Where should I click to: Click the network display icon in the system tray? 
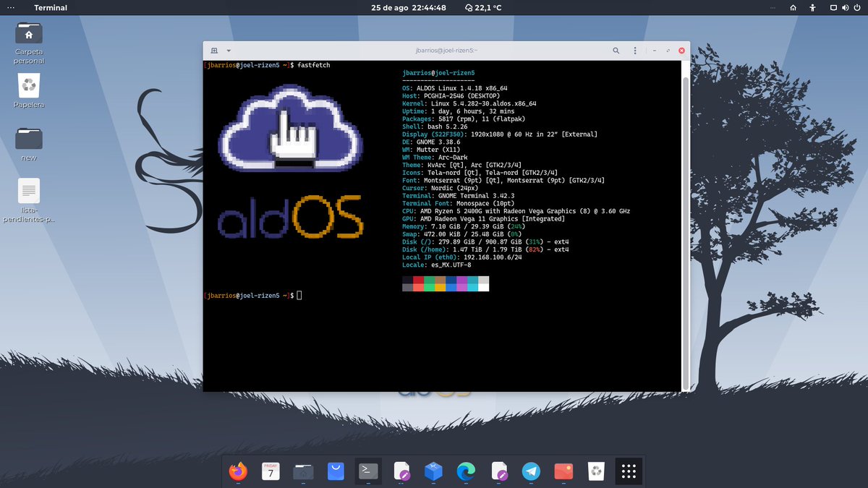[x=833, y=8]
